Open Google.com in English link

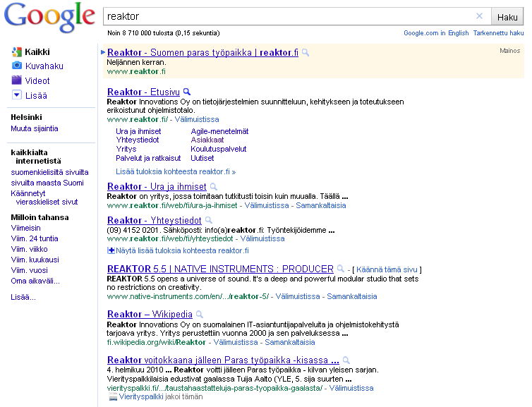[436, 33]
